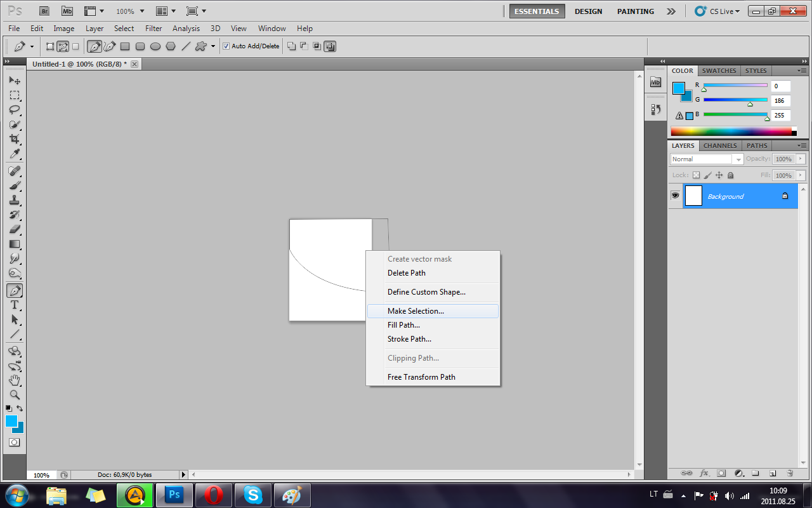Switch to the Swatches tab
Viewport: 812px width, 508px height.
pyautogui.click(x=719, y=70)
